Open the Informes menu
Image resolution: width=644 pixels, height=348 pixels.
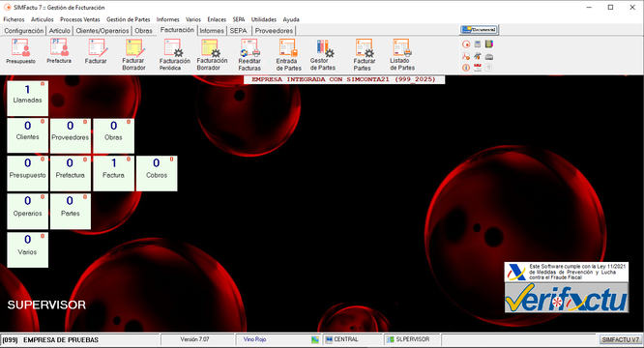pos(167,19)
